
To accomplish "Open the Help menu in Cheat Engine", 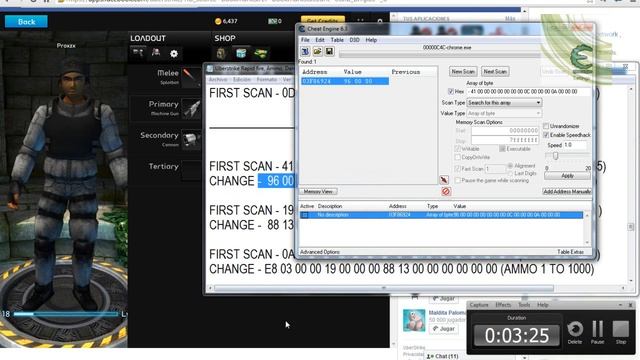I will [x=371, y=40].
